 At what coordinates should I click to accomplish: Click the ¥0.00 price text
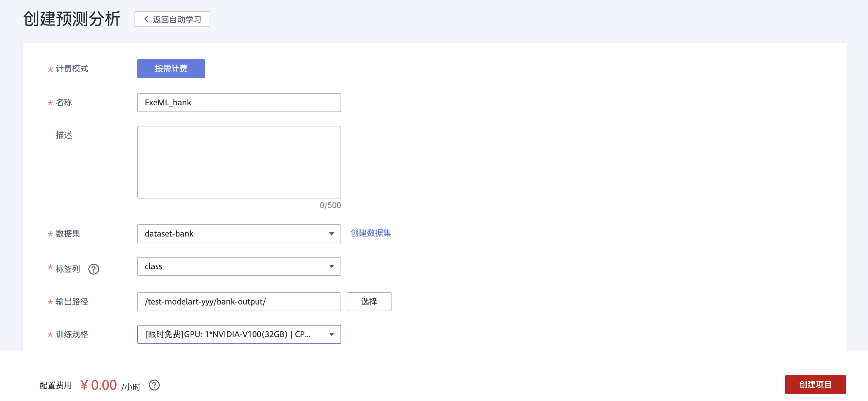pyautogui.click(x=99, y=385)
